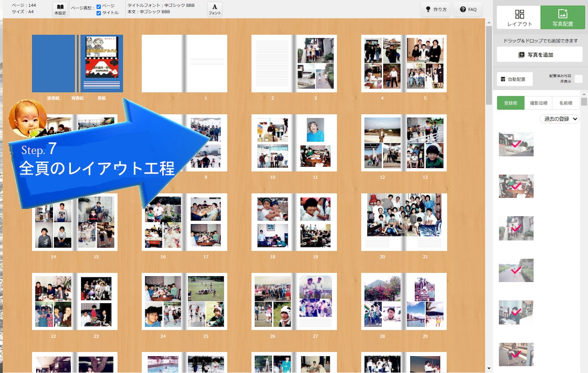This screenshot has height=373, width=588.
Task: Open the FAQ help button
Action: (x=468, y=10)
